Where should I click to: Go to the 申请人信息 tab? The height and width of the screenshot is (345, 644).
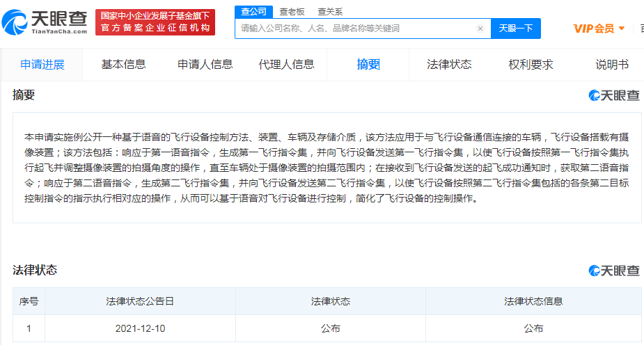(x=205, y=65)
